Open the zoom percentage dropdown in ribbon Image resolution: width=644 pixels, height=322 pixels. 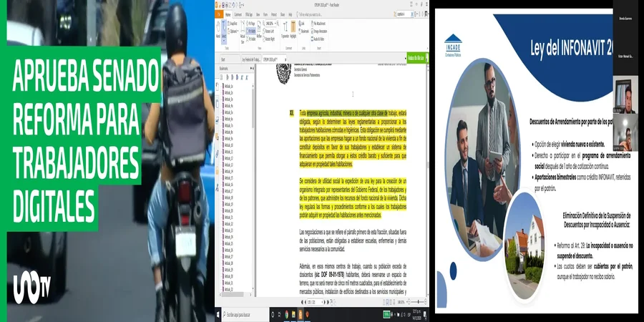275,24
